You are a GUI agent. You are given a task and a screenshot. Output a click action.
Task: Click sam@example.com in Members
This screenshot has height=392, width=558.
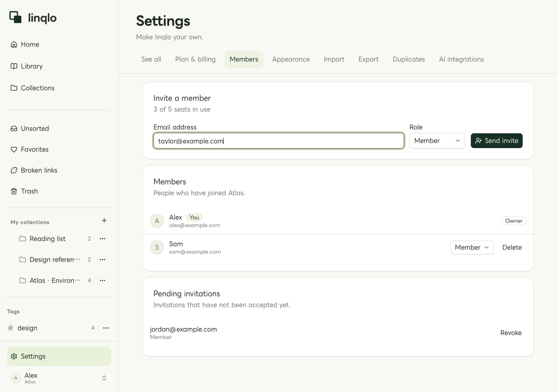coord(195,252)
